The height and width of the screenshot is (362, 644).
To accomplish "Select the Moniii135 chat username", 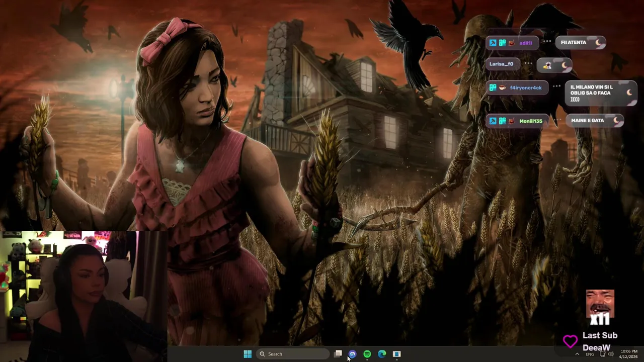I will point(531,121).
